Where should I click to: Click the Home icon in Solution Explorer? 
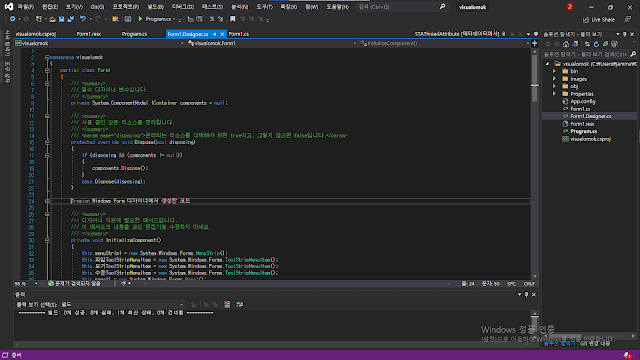click(566, 44)
